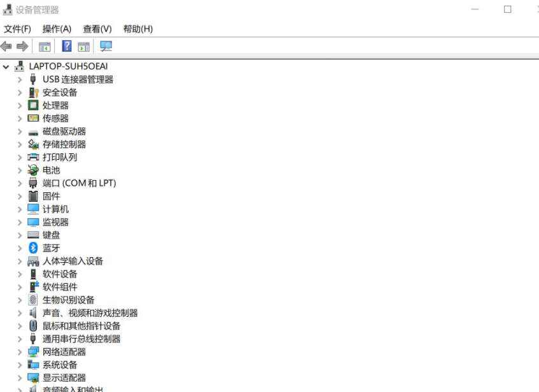Click the printer icon beside 打印队列
Screen dimensions: 539x392
[33, 157]
